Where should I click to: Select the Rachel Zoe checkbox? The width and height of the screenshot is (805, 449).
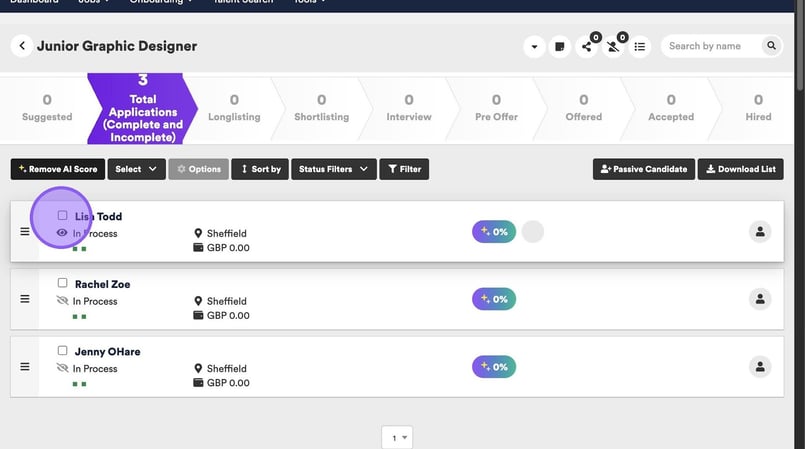coord(63,284)
